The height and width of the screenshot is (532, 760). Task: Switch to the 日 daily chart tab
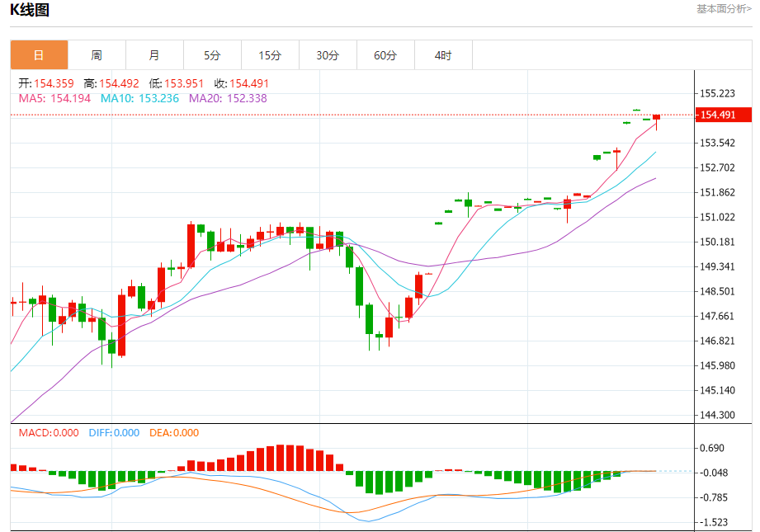point(39,55)
